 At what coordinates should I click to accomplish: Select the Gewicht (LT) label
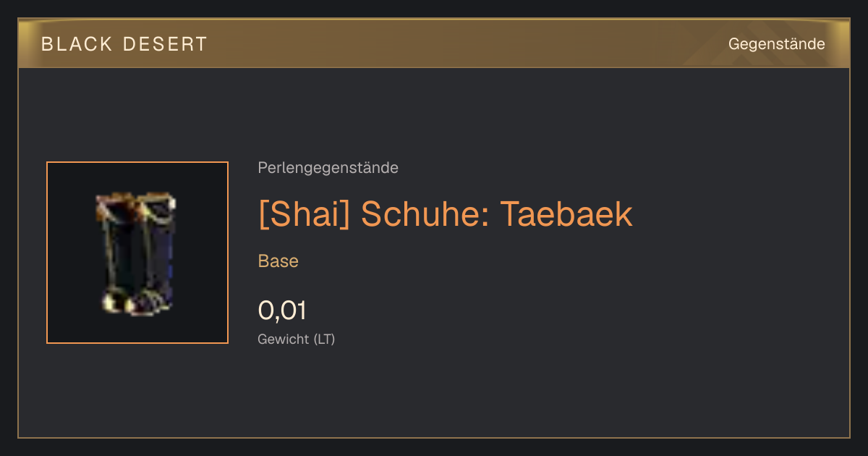296,339
